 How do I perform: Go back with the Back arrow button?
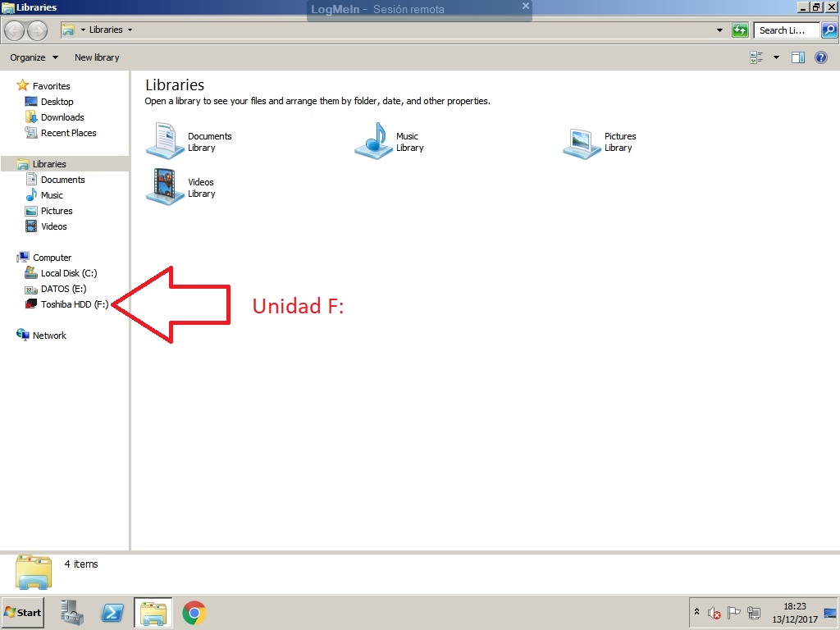point(15,30)
